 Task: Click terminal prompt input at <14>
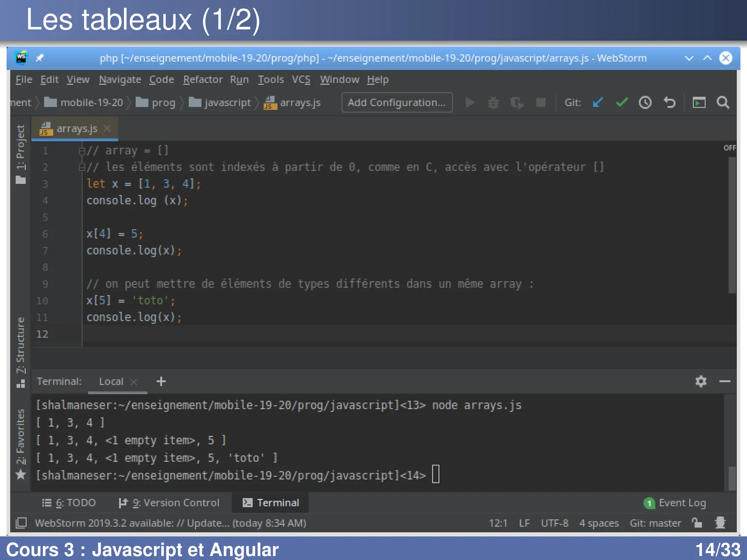pyautogui.click(x=436, y=474)
